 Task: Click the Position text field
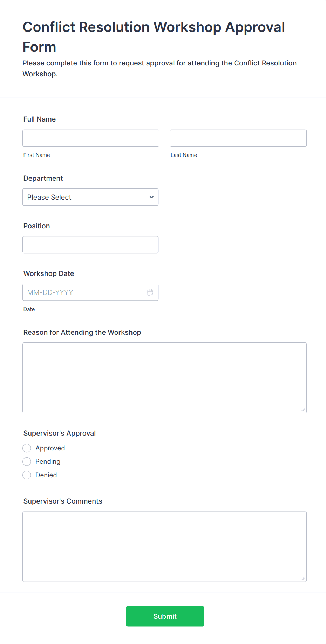(x=90, y=245)
